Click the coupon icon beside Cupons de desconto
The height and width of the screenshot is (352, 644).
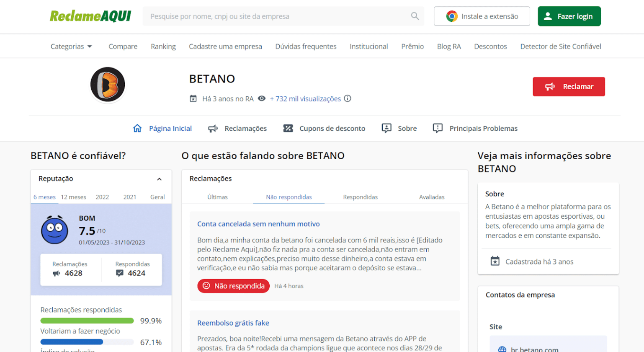pyautogui.click(x=288, y=128)
